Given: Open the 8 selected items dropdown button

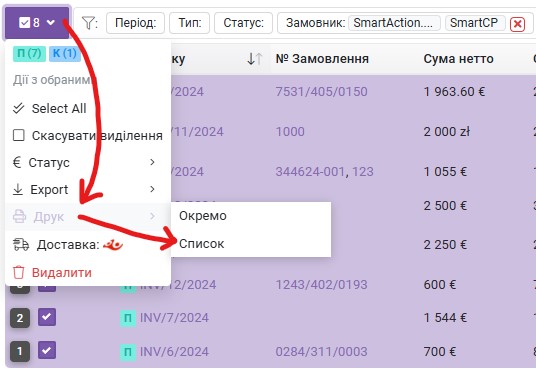Looking at the screenshot, I should pyautogui.click(x=37, y=23).
